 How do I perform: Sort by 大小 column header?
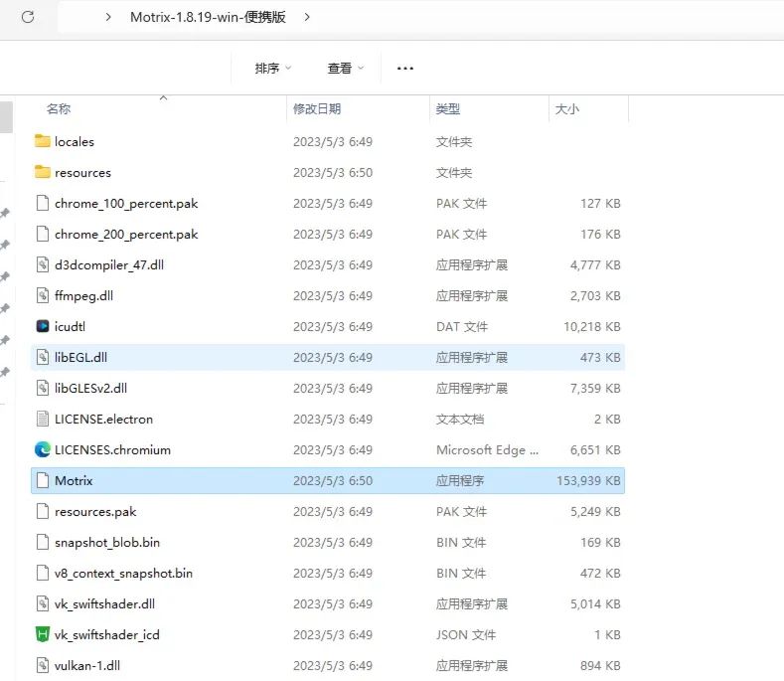coord(567,109)
